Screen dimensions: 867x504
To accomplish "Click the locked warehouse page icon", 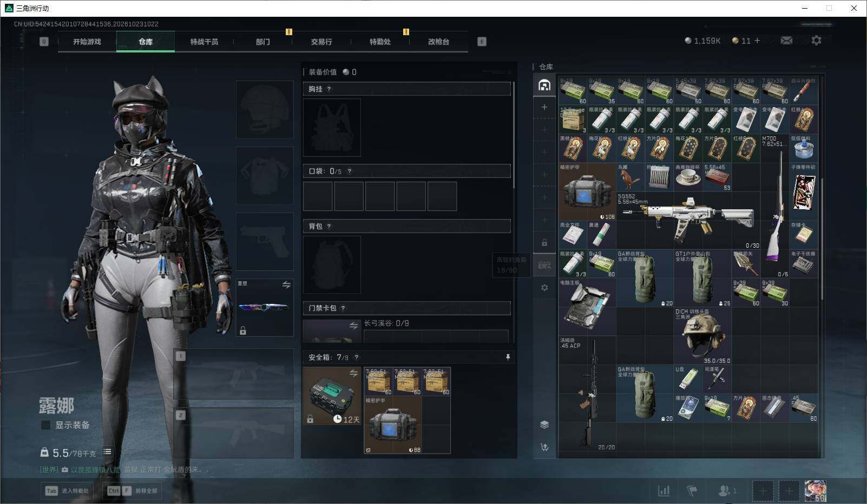I will [544, 243].
